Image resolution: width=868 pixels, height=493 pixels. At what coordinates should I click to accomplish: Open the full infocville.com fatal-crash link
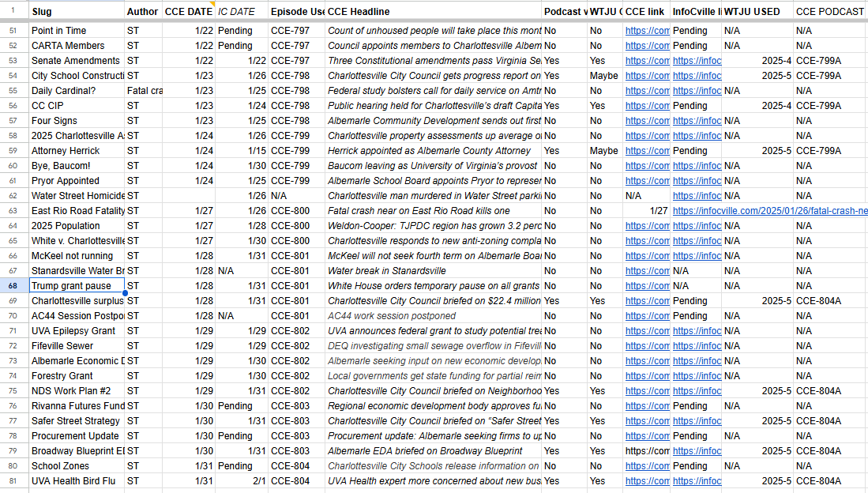click(x=770, y=210)
